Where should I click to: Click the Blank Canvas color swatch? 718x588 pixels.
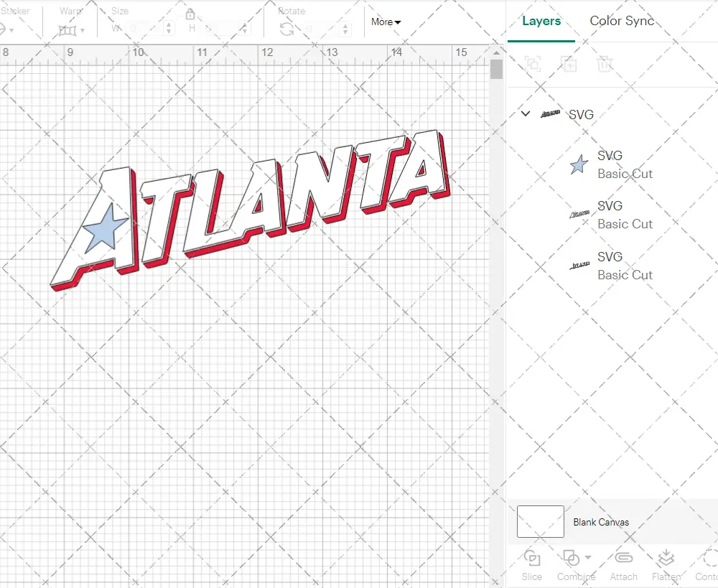click(541, 522)
